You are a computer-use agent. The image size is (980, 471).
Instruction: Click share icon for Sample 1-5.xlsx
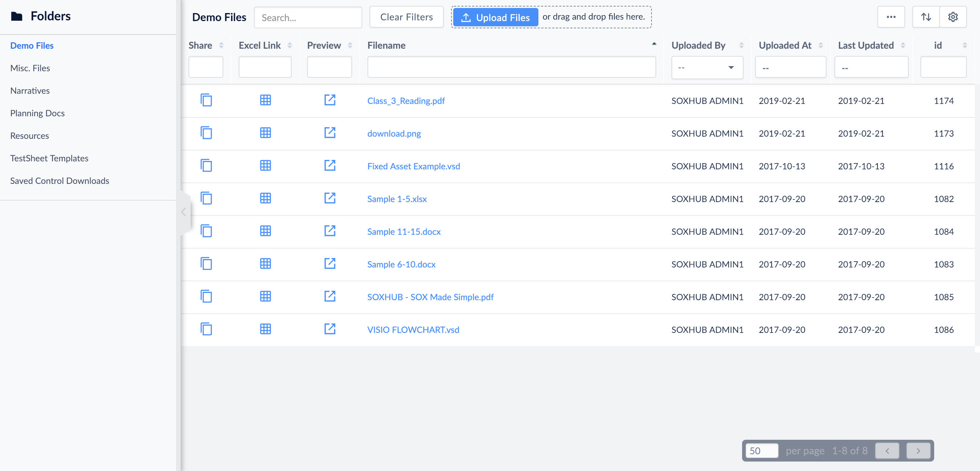pos(206,198)
